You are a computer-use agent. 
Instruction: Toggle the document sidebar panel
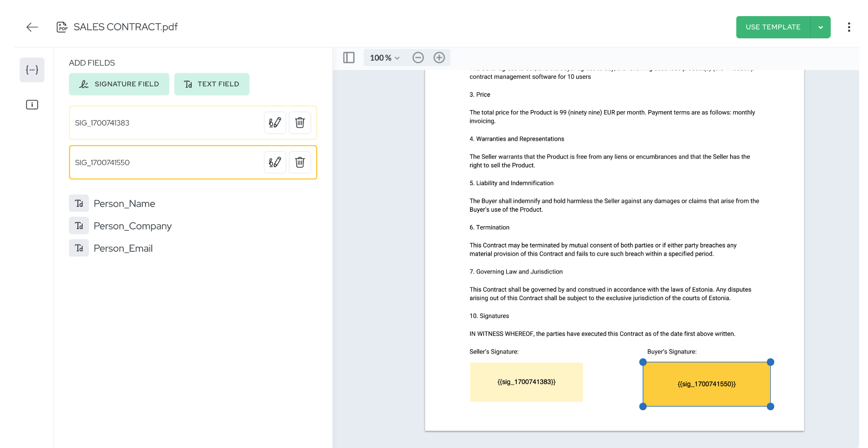349,58
